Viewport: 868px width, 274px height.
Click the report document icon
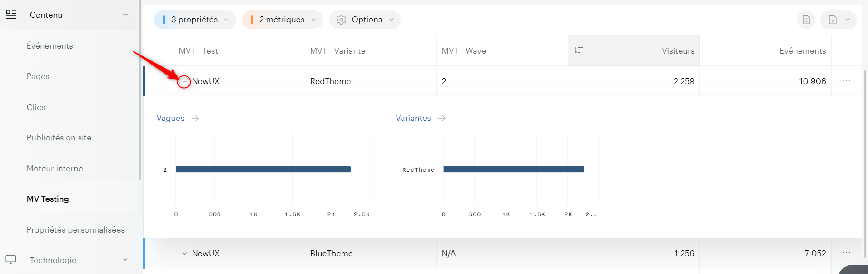point(806,20)
